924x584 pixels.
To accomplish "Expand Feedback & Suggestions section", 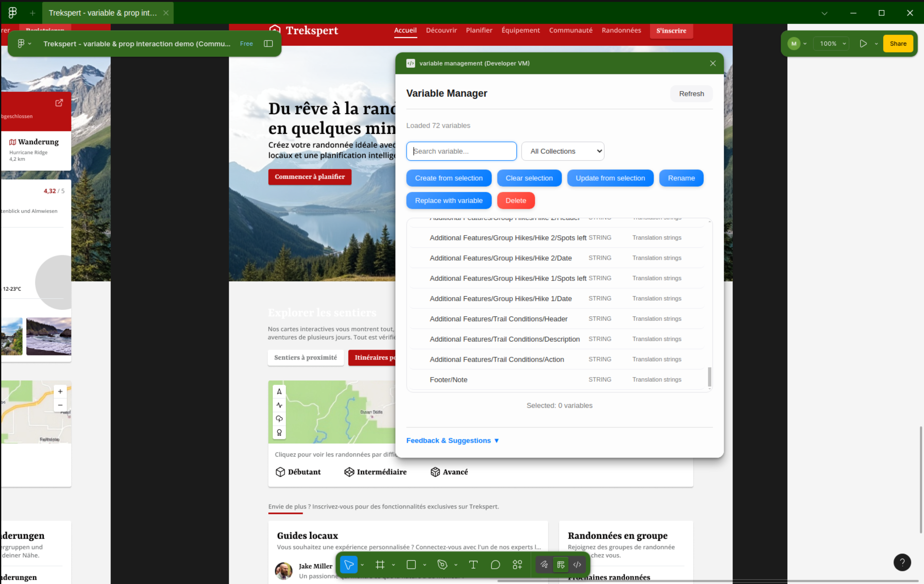I will pyautogui.click(x=452, y=440).
